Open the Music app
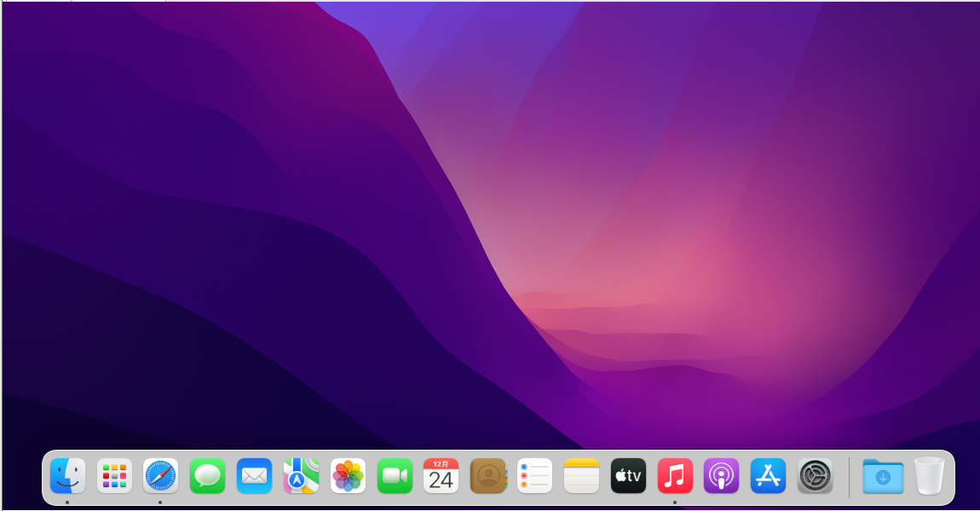Image resolution: width=980 pixels, height=511 pixels. tap(675, 476)
